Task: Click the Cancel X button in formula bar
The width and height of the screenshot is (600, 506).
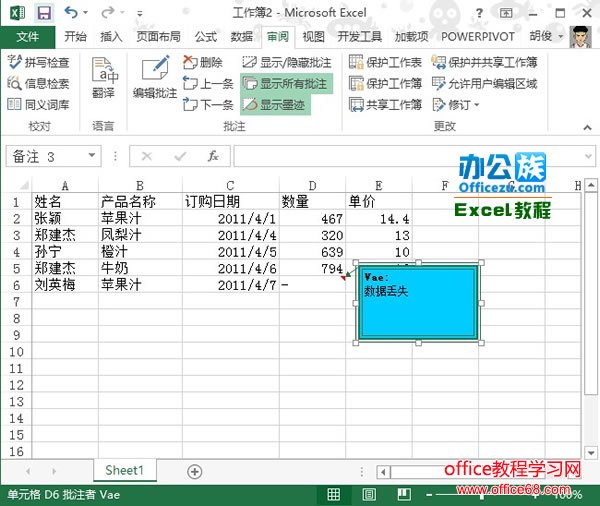Action: (x=147, y=156)
